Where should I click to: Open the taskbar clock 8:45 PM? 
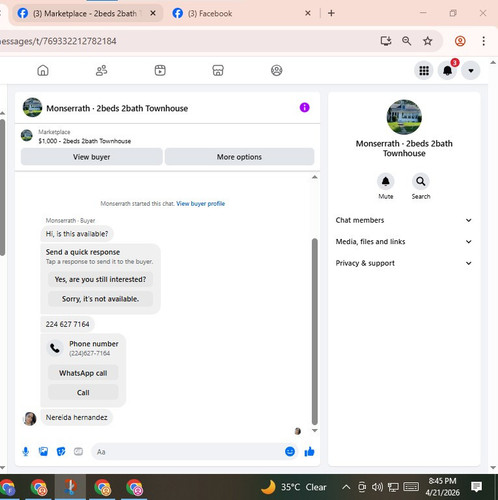coord(443,487)
